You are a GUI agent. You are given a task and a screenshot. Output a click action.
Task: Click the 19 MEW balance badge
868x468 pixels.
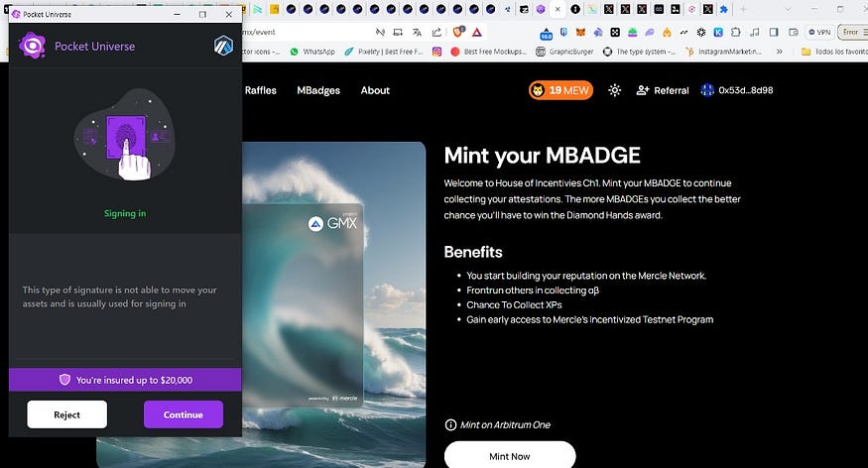point(560,90)
